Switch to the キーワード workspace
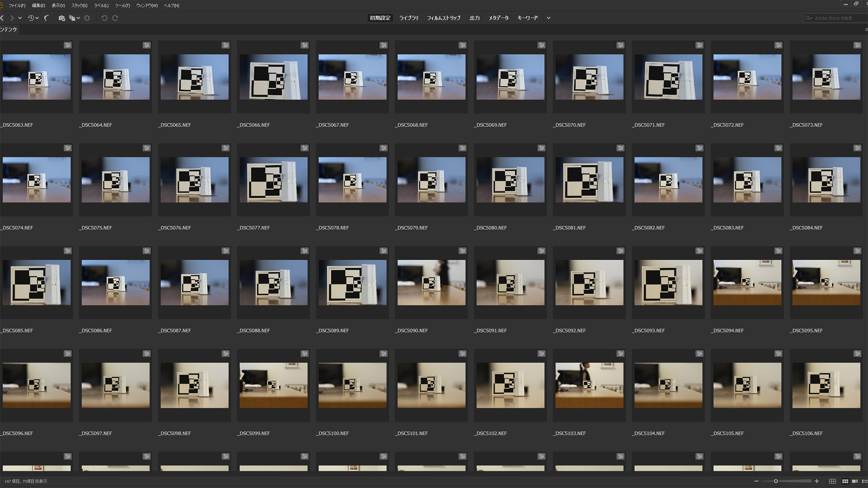 (x=528, y=18)
